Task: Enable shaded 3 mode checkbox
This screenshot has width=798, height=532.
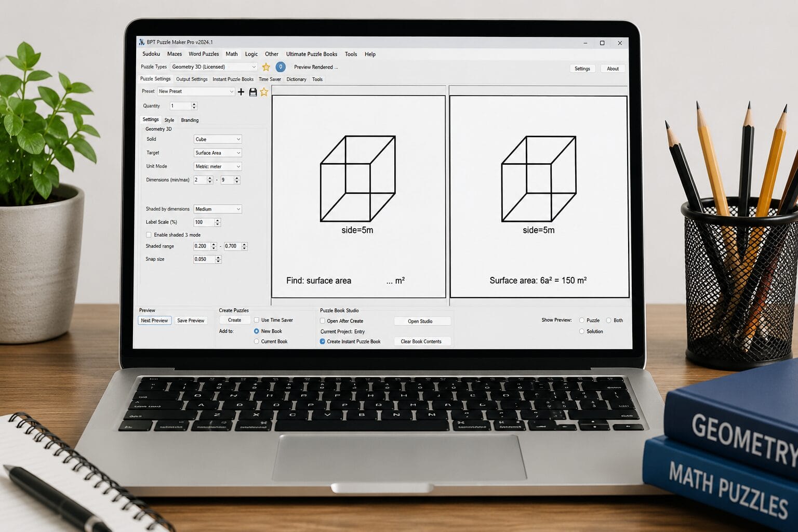Action: (x=149, y=235)
